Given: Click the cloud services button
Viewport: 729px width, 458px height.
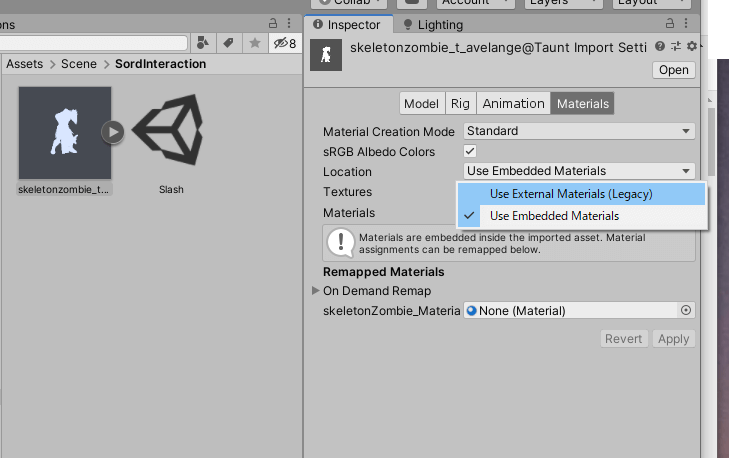Looking at the screenshot, I should pos(411,3).
